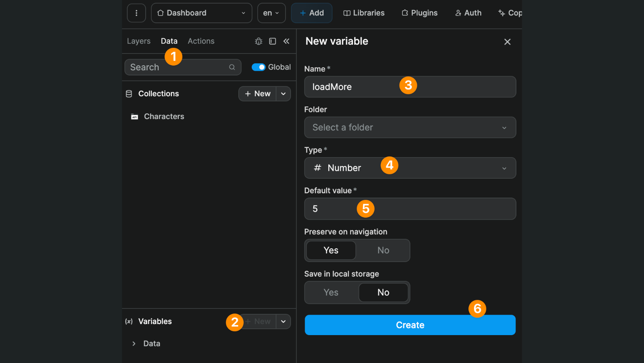
Task: Close the New variable panel
Action: [x=507, y=42]
